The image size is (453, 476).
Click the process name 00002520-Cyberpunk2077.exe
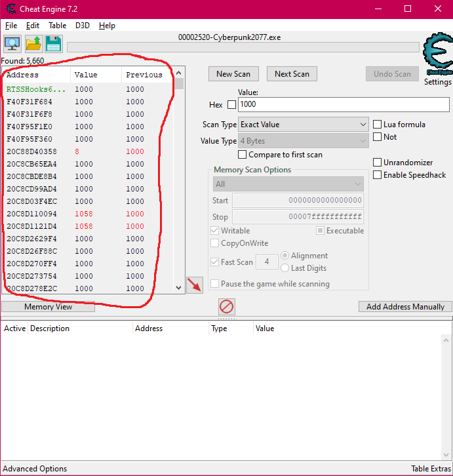point(229,37)
